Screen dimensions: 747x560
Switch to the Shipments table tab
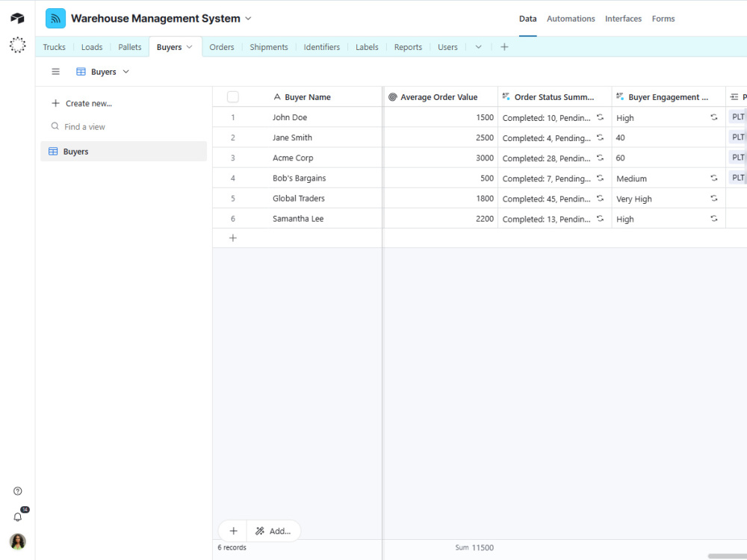click(269, 46)
